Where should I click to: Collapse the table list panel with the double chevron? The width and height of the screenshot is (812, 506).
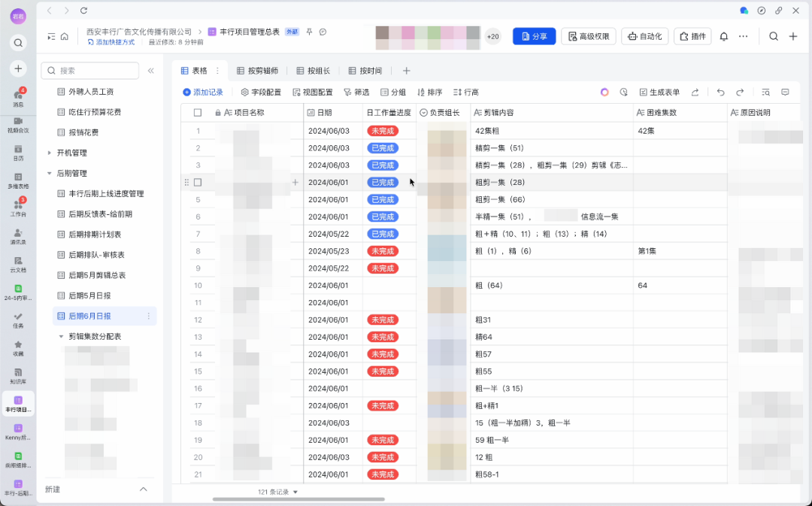150,71
